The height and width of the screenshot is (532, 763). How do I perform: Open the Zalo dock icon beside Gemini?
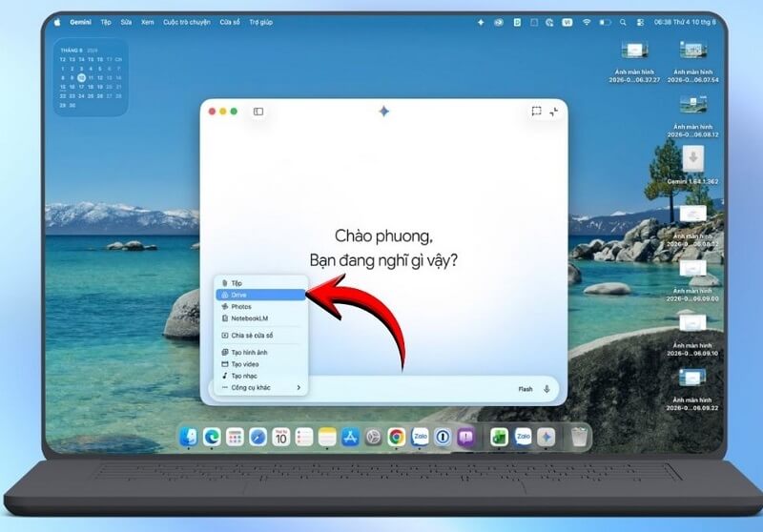coord(523,437)
